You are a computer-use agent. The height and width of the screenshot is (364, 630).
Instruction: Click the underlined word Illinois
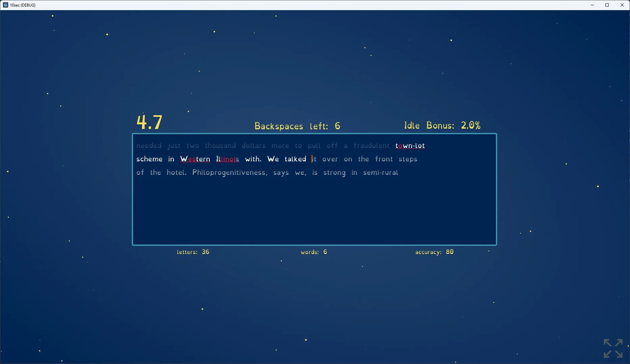click(227, 159)
